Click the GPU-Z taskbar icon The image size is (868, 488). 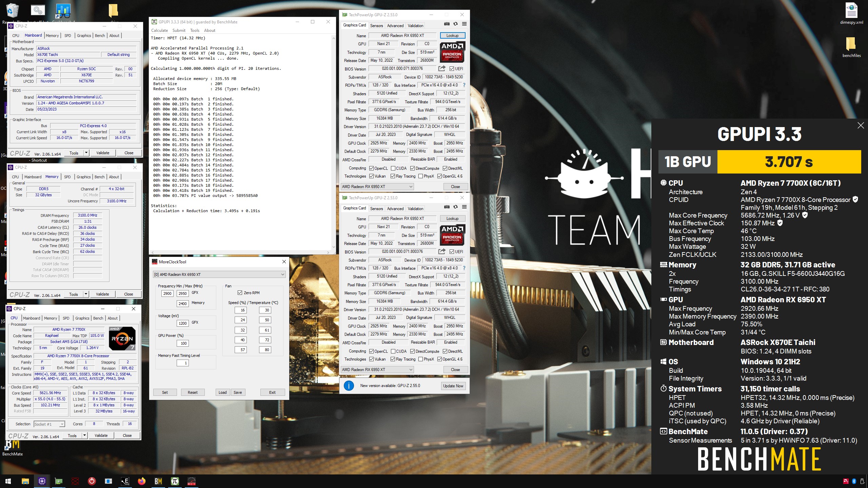[x=59, y=481]
